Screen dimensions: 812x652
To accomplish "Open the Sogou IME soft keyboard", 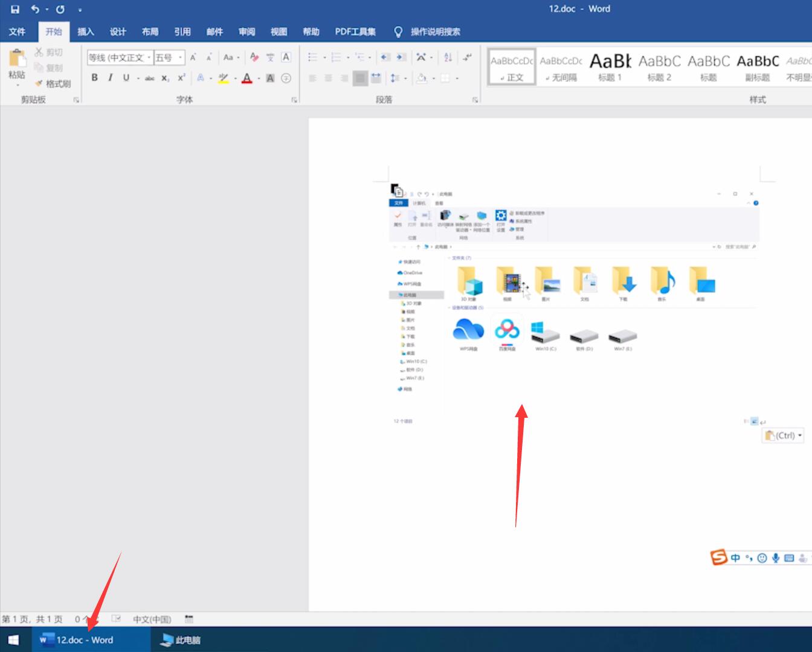I will [x=788, y=558].
